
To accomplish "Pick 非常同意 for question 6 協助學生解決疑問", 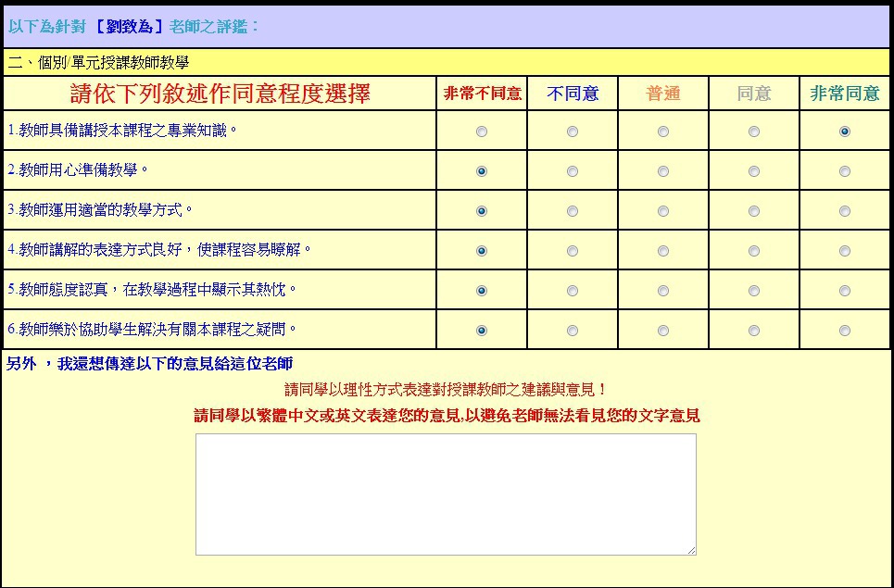I will tap(845, 331).
